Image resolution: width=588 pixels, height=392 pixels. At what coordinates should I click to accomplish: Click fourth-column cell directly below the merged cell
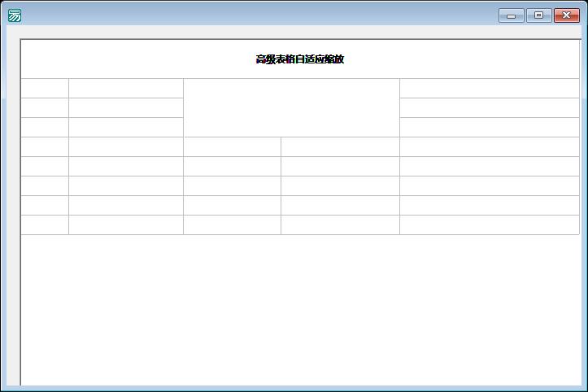(340, 146)
